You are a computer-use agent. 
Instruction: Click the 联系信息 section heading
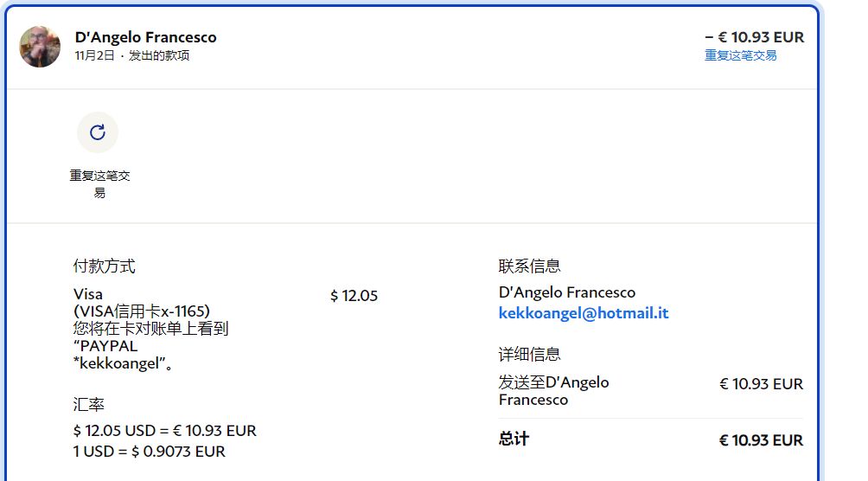529,266
